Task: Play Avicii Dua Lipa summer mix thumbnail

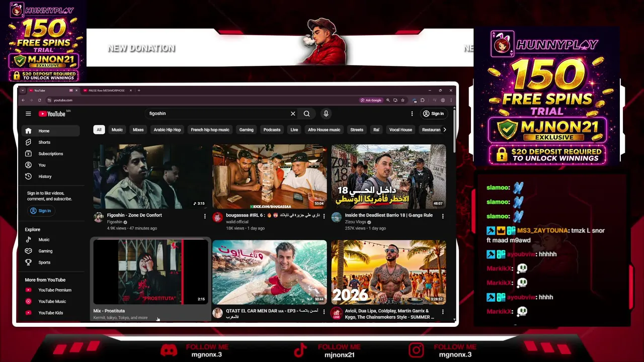Action: (x=388, y=272)
